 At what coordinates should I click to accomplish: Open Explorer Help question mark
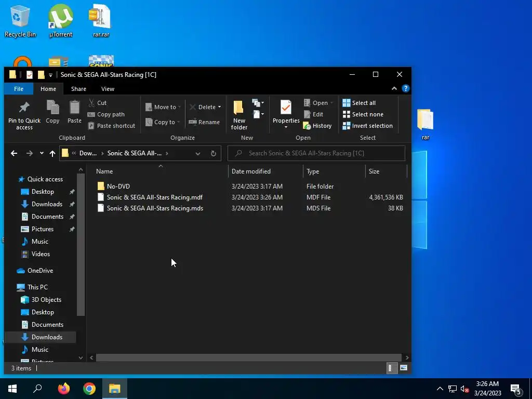click(x=405, y=88)
